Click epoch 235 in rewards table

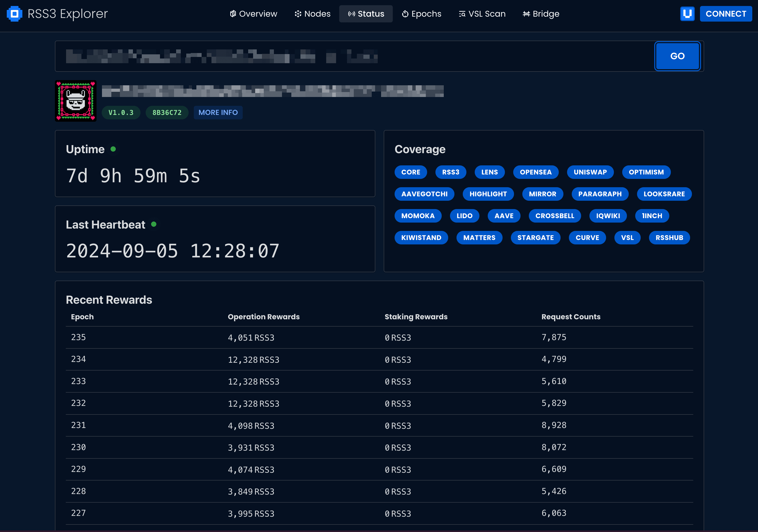(x=78, y=337)
